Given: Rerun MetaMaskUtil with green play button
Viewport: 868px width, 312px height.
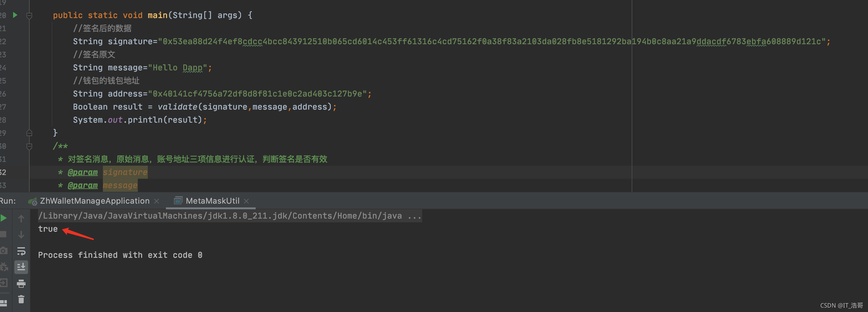Looking at the screenshot, I should click(x=4, y=218).
